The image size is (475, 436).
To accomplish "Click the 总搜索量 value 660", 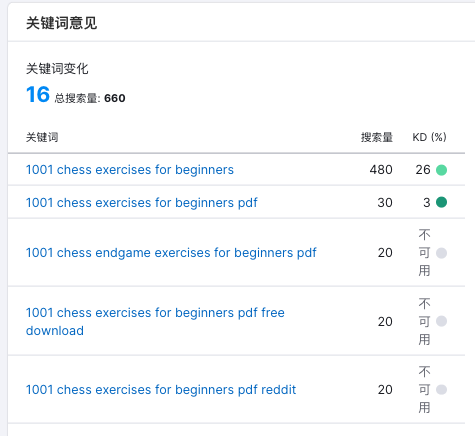I will tap(115, 98).
